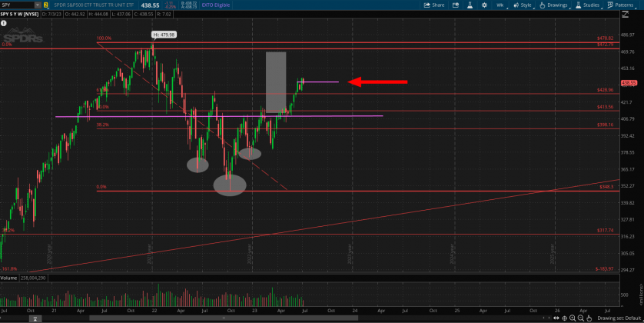Image resolution: width=644 pixels, height=323 pixels.
Task: Click the horizontal expand arrows icon
Action: (556, 318)
